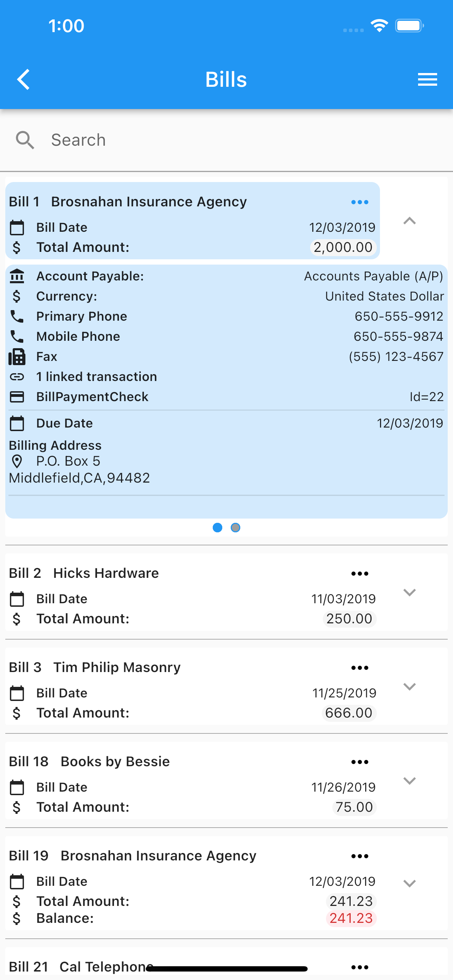Tap the search magnifier icon
The width and height of the screenshot is (453, 980).
[x=25, y=140]
